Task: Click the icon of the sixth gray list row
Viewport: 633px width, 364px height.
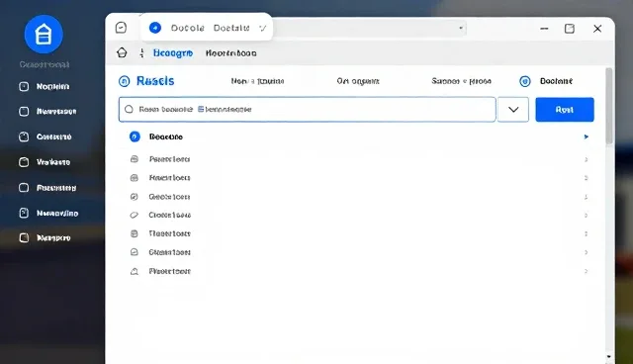Action: 135,252
